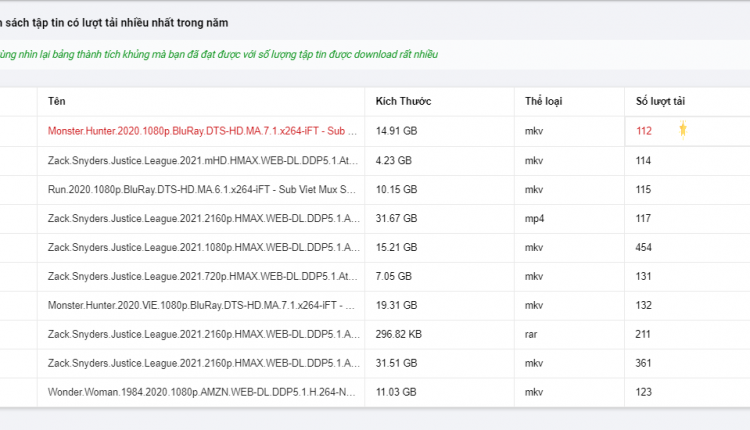Select the 115 download count
The image size is (750, 430).
(x=643, y=189)
